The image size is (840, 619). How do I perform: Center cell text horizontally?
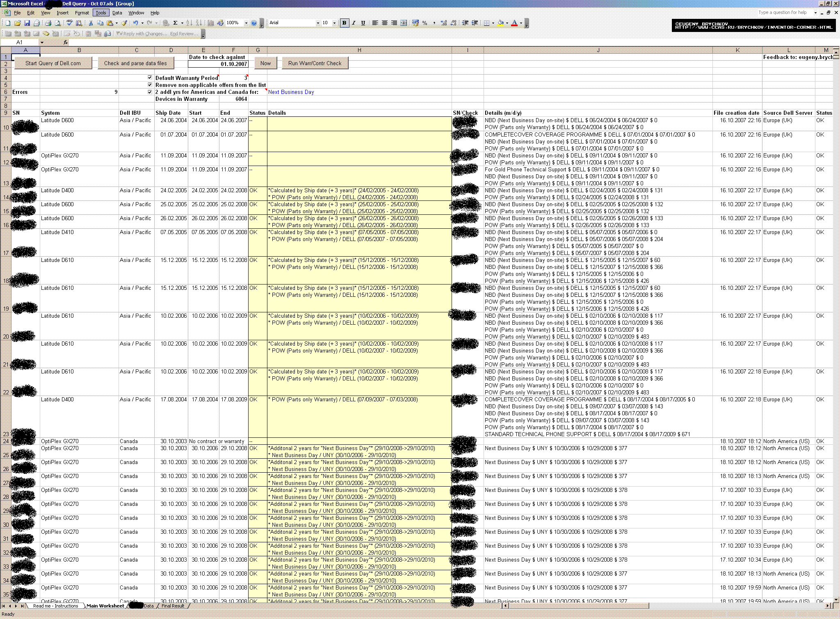click(x=384, y=23)
